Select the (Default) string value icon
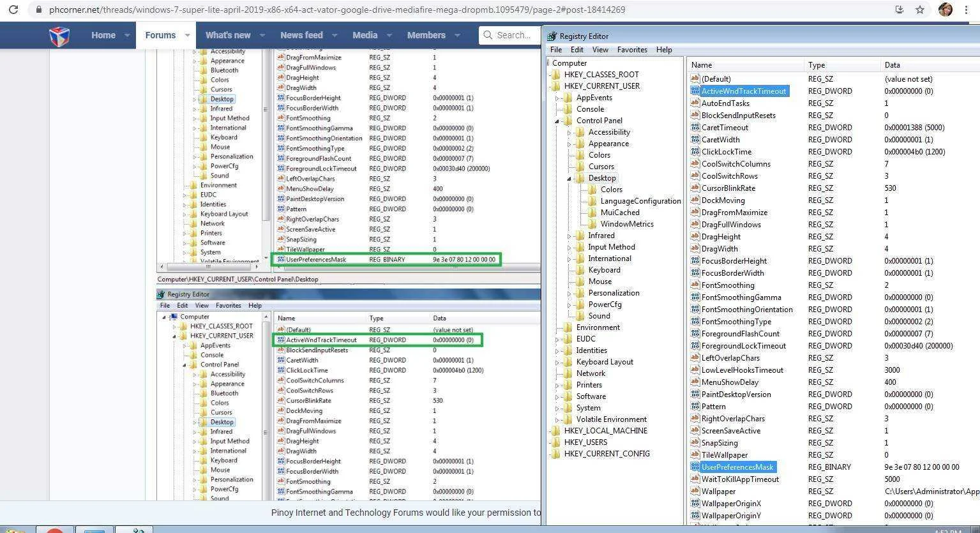 point(695,79)
